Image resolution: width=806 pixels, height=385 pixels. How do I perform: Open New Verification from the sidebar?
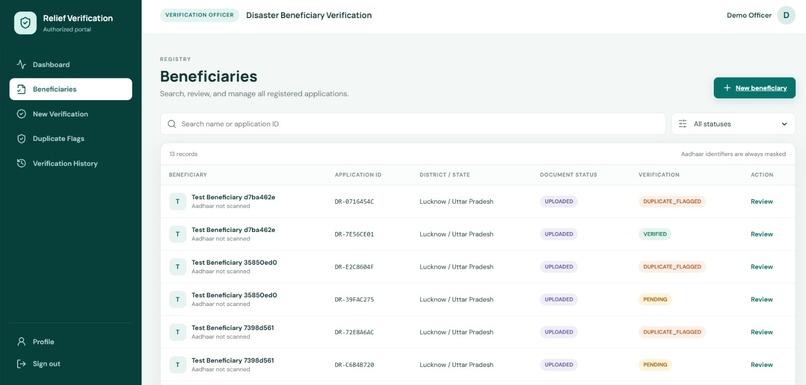click(x=70, y=114)
